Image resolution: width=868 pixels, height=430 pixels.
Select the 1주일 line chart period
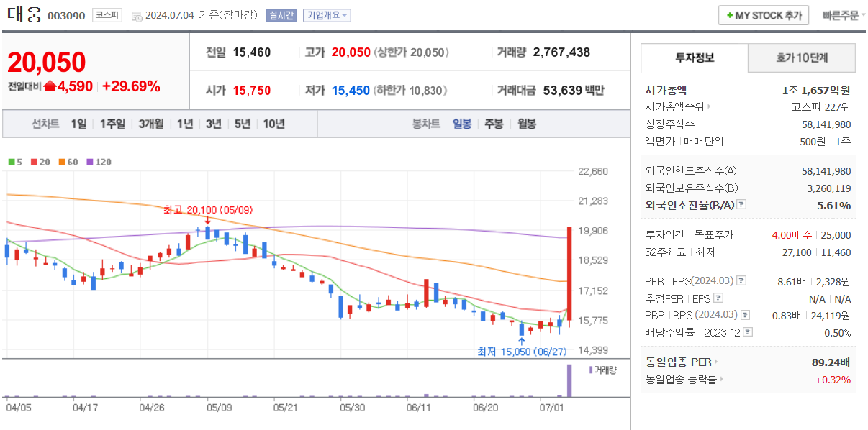[x=112, y=124]
